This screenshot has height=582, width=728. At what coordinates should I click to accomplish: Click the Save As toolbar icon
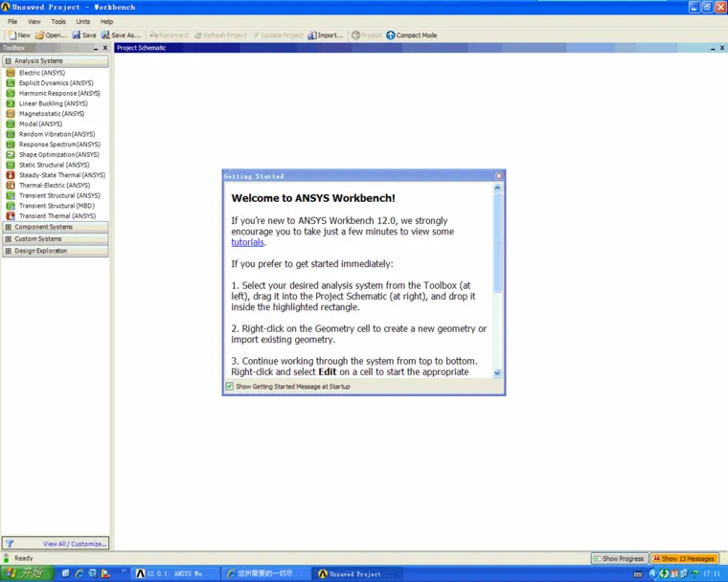tap(105, 35)
